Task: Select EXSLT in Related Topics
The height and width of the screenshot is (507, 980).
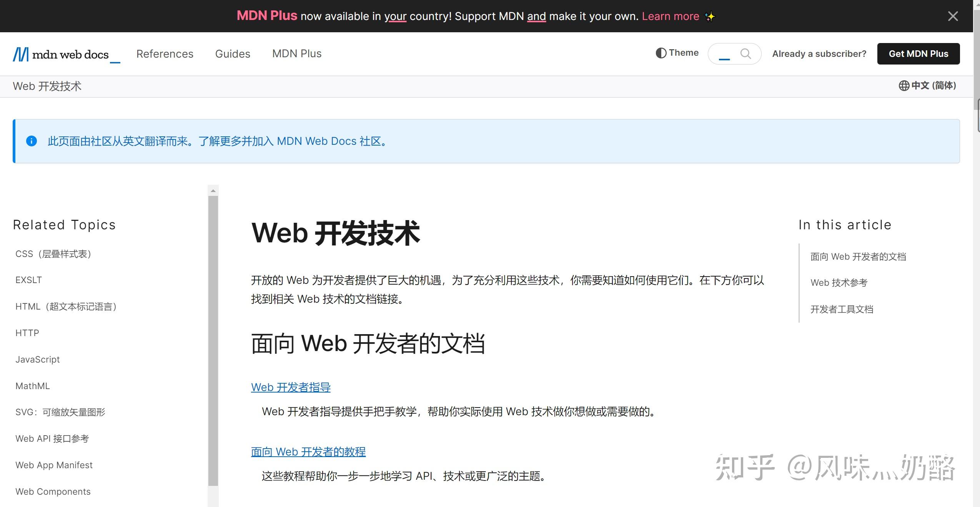Action: point(28,280)
